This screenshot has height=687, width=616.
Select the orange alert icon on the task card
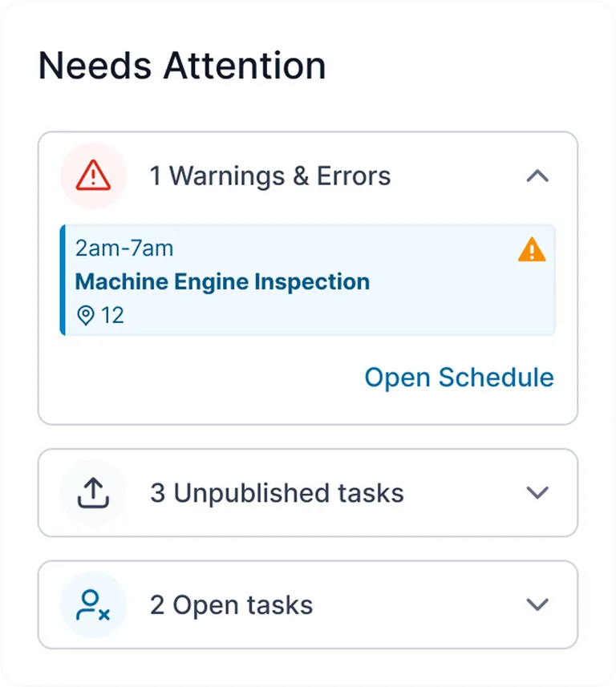click(530, 250)
